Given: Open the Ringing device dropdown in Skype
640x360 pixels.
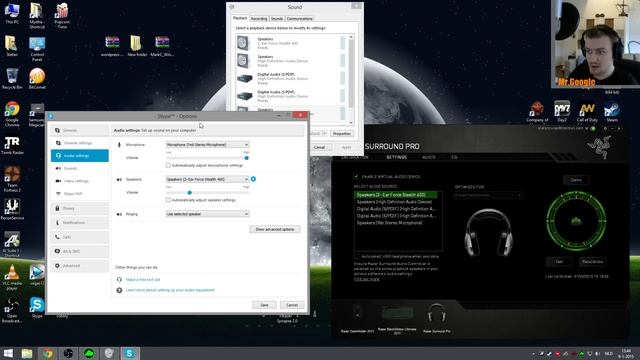Looking at the screenshot, I should click(x=207, y=214).
